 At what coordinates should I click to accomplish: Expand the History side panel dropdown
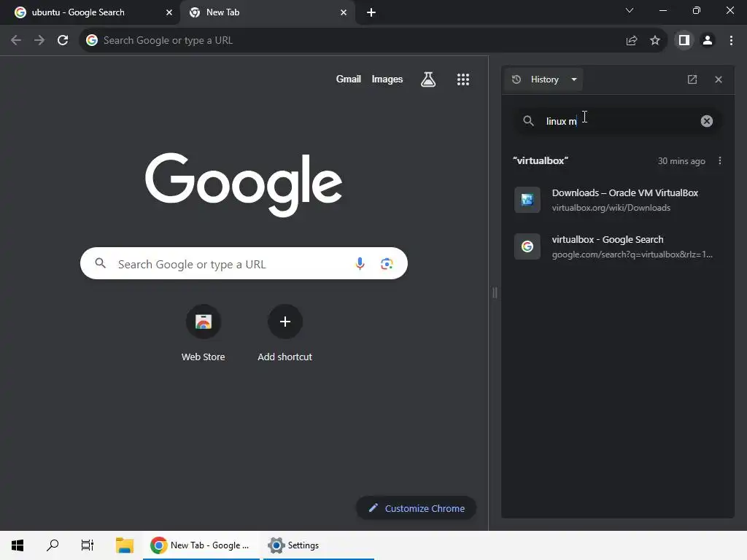[x=544, y=79]
